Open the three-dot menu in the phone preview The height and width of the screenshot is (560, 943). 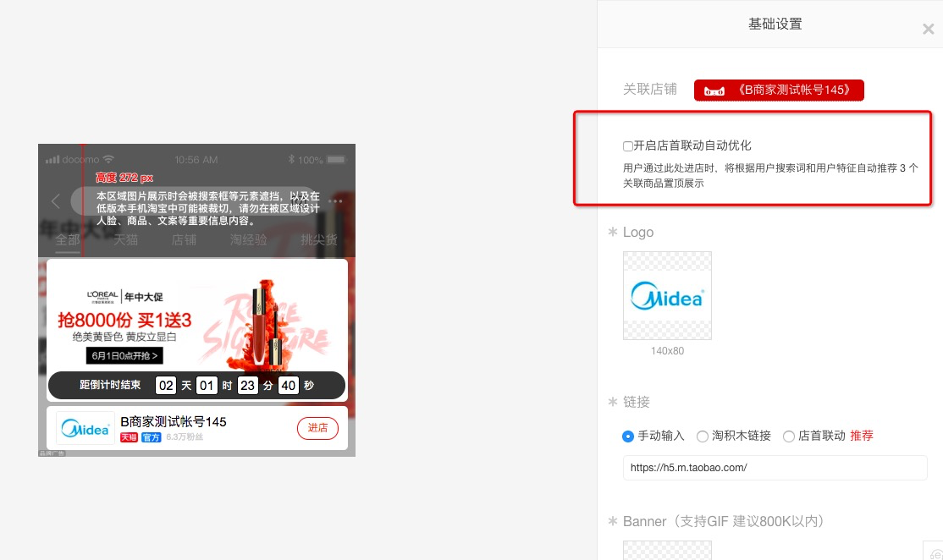tap(335, 200)
